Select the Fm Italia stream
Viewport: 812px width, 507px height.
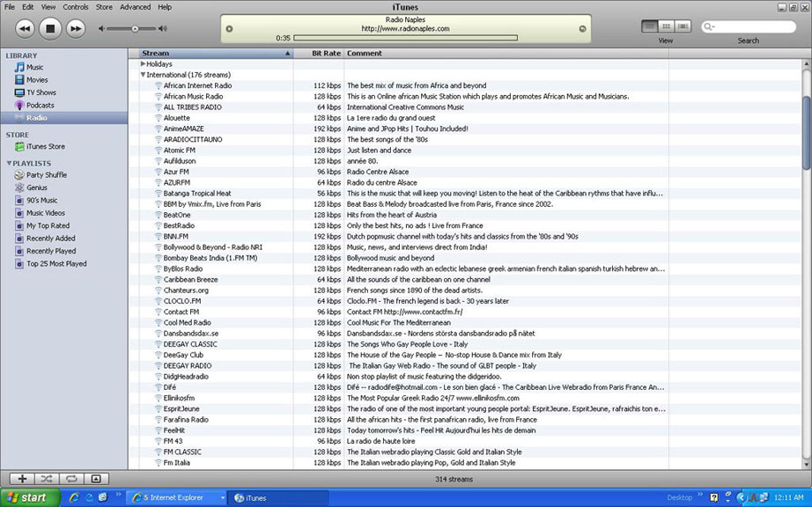[x=177, y=463]
